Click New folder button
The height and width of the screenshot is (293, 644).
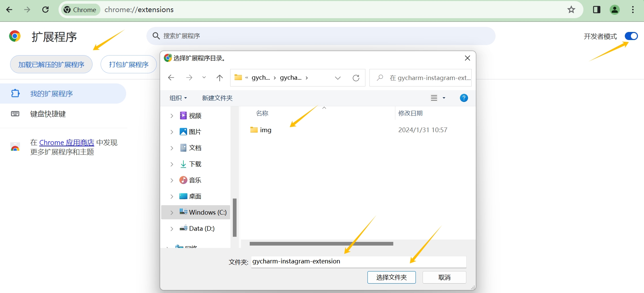[217, 98]
